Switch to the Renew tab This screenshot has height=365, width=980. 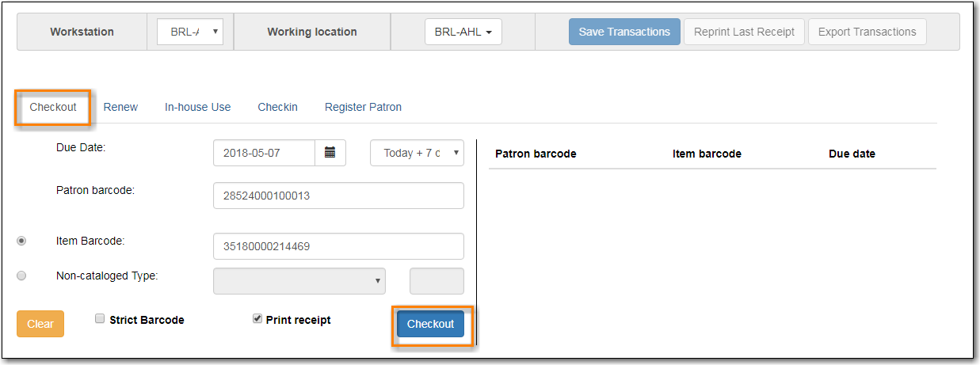pos(120,107)
